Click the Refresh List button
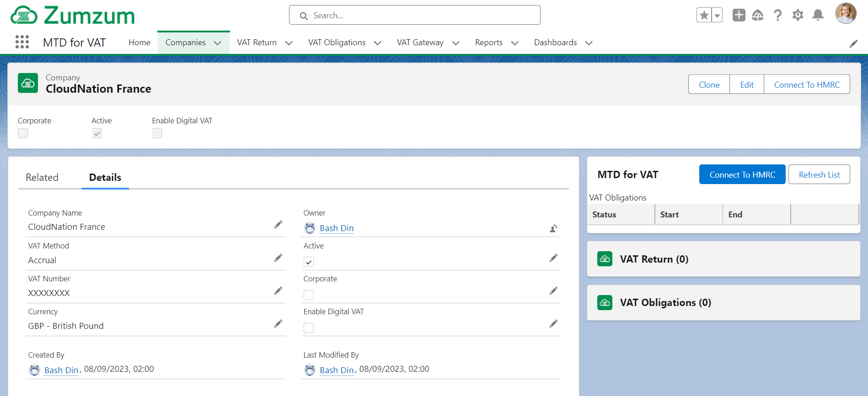This screenshot has height=396, width=868. pos(819,174)
